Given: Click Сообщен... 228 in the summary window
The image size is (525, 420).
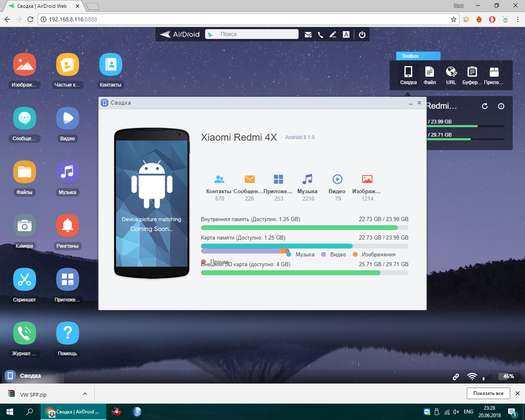Looking at the screenshot, I should point(249,188).
